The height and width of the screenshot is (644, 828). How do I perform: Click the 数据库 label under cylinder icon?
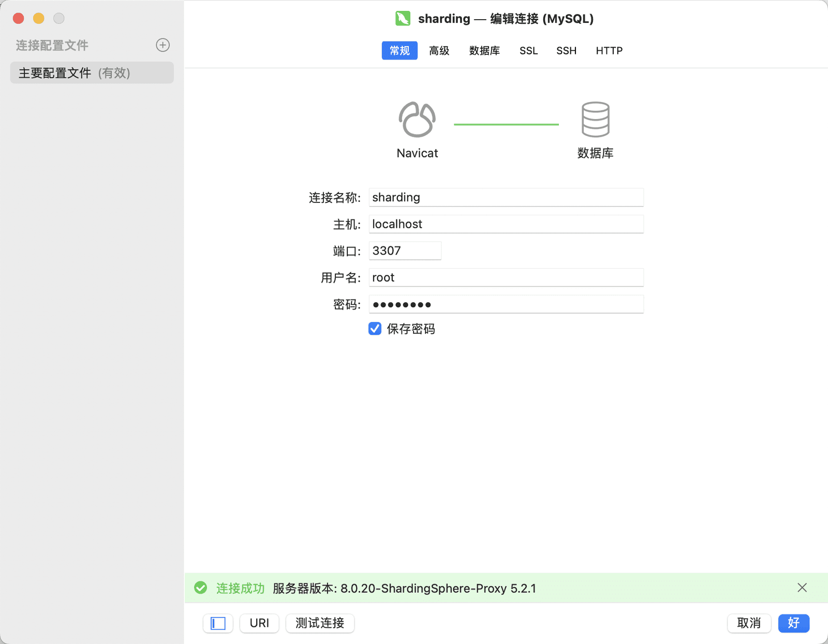(x=596, y=153)
